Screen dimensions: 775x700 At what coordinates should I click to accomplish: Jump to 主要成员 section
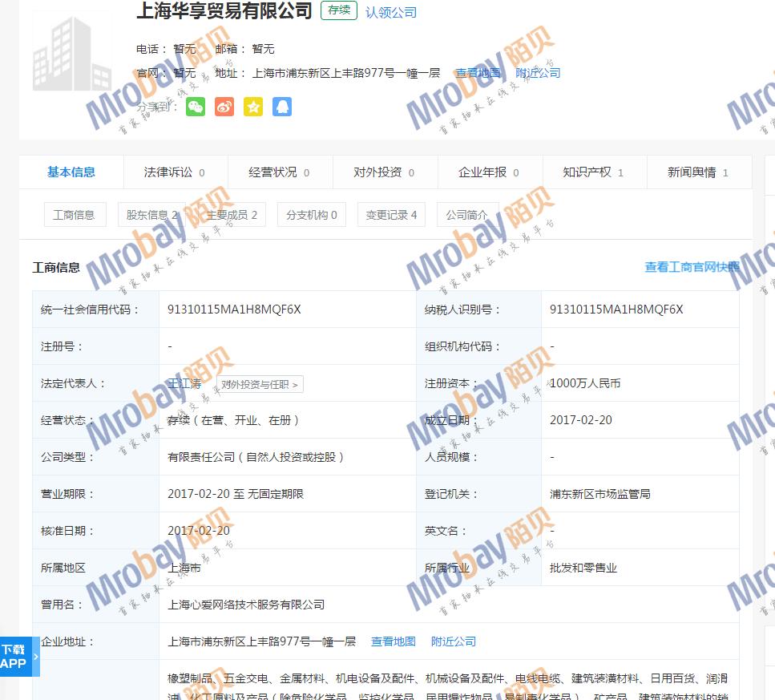(x=232, y=215)
